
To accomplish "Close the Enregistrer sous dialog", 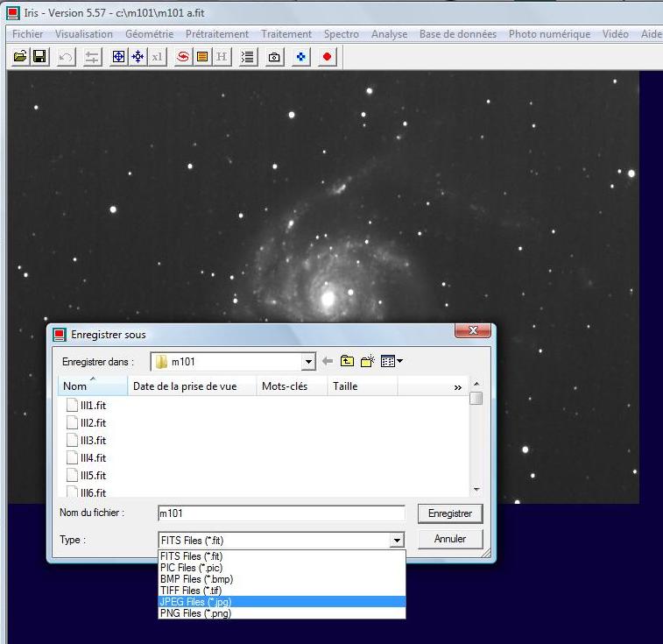I will (473, 330).
